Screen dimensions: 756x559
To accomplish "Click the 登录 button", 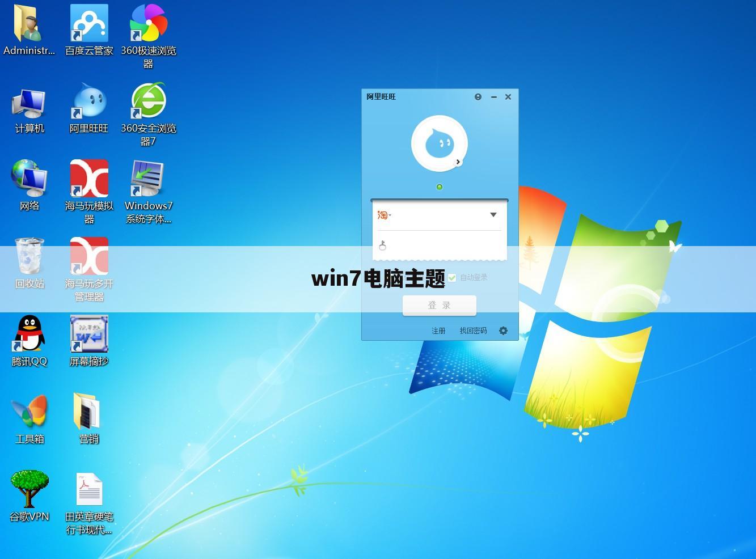I will click(440, 305).
